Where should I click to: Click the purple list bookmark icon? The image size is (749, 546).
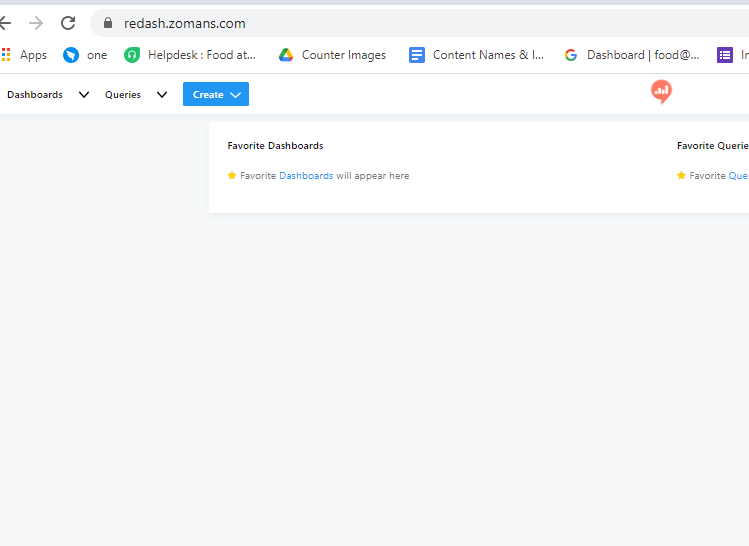point(725,55)
